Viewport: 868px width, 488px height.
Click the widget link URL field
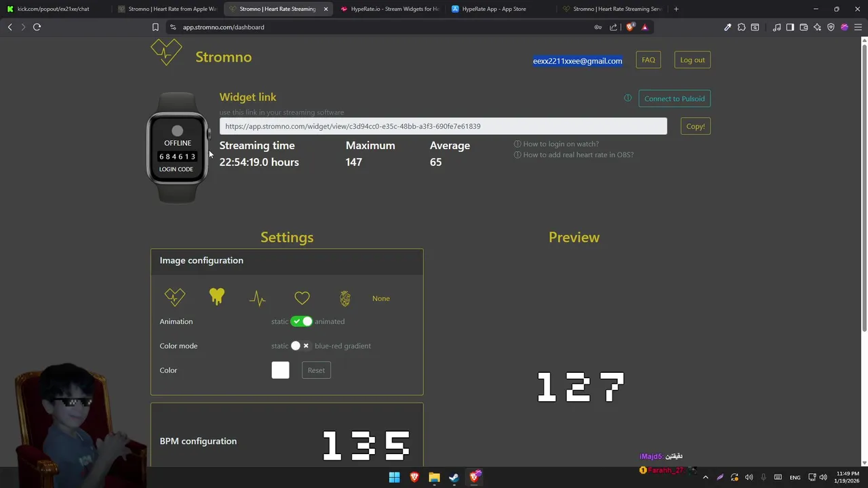tap(443, 126)
